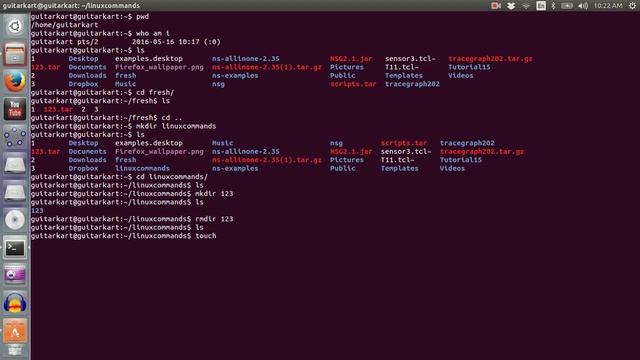Open the YouTube launcher shortcut
Screen dimensions: 640x360
(x=15, y=109)
